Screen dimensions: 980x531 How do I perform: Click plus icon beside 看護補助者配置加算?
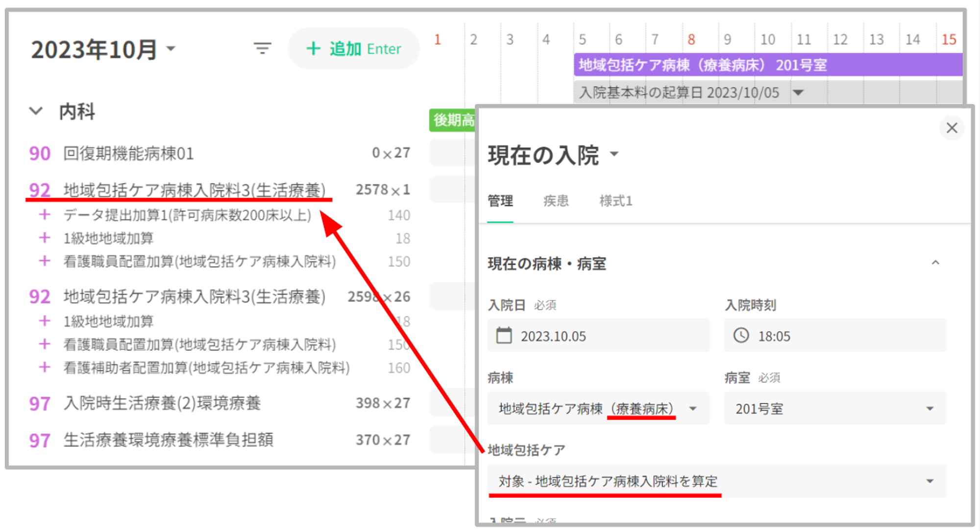point(45,367)
